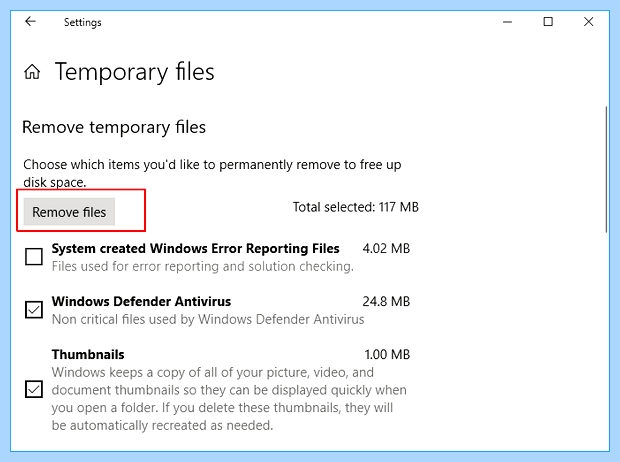Click 'Files used for error reporting' description
The width and height of the screenshot is (620, 462).
tap(202, 266)
